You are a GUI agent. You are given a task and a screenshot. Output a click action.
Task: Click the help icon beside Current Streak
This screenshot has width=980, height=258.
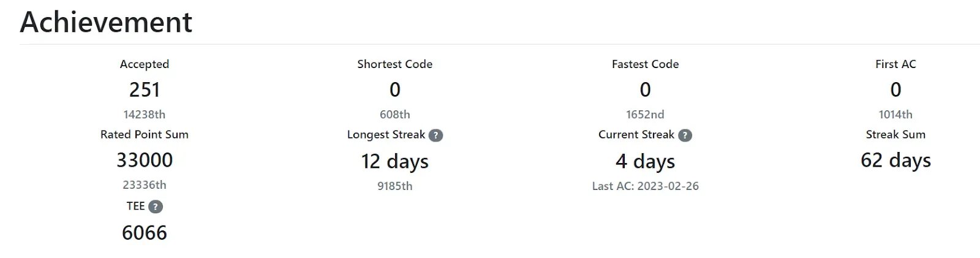[685, 135]
